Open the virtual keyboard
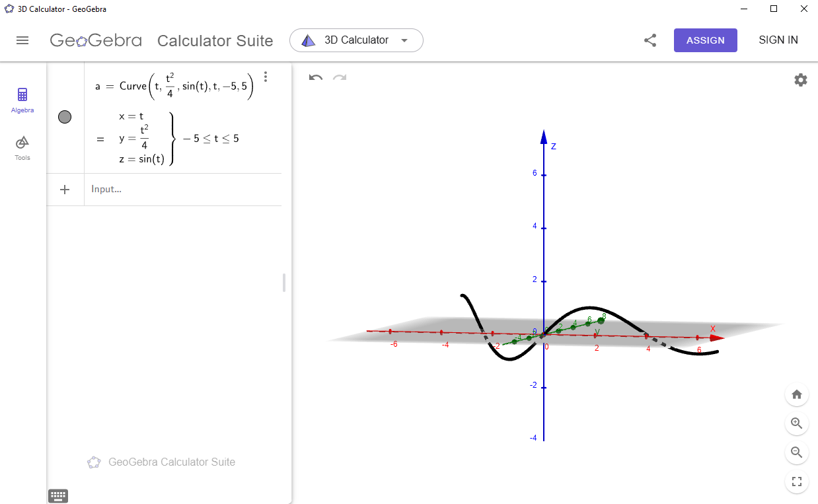Image resolution: width=818 pixels, height=504 pixels. [58, 495]
